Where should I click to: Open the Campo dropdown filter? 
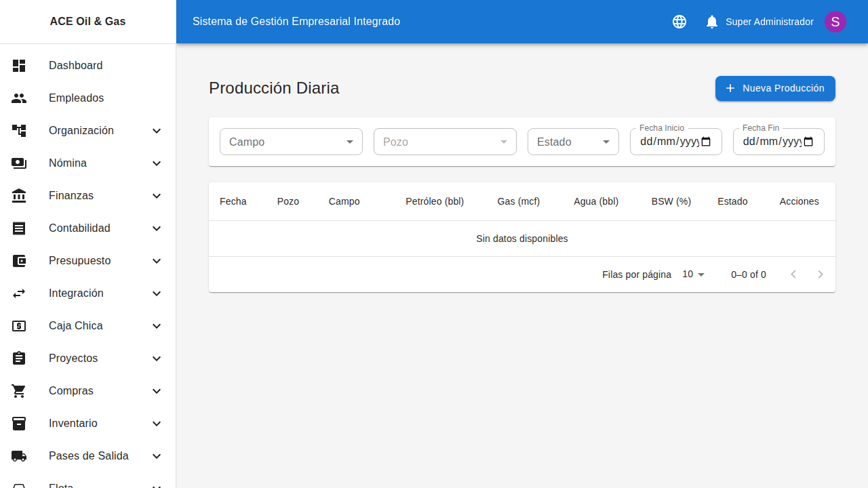click(291, 142)
